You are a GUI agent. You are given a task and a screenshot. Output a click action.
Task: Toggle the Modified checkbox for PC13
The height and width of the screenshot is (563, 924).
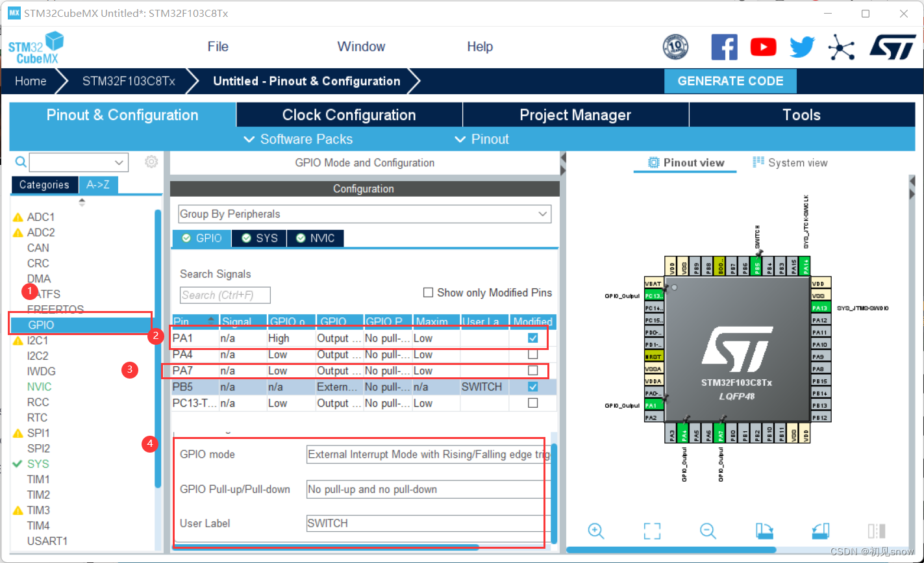coord(533,403)
